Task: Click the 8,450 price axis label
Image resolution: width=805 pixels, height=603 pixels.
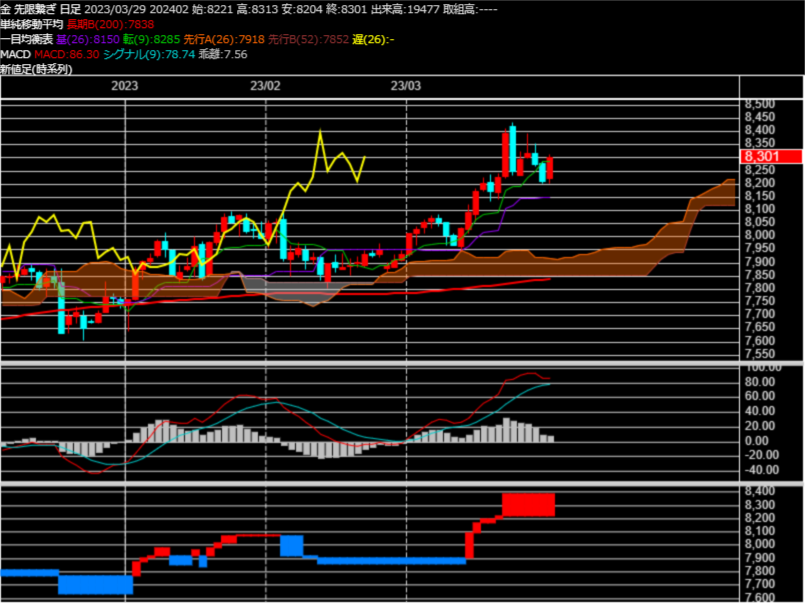Action: pyautogui.click(x=760, y=118)
